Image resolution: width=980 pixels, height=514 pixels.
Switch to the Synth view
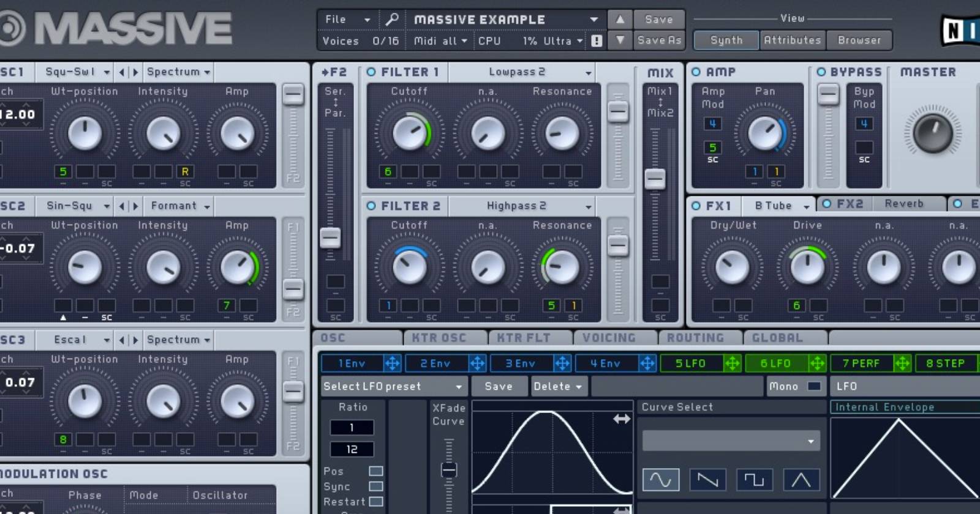(x=726, y=40)
